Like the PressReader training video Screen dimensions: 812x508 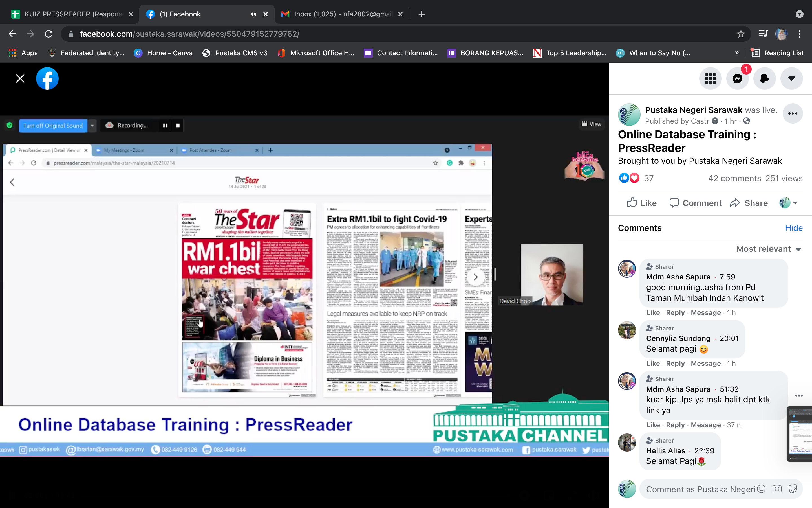[641, 203]
